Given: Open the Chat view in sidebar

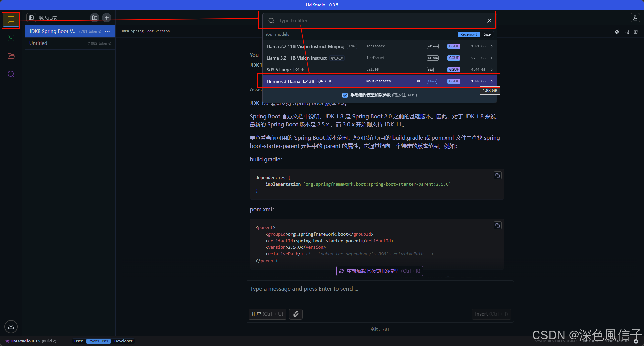Looking at the screenshot, I should point(11,20).
